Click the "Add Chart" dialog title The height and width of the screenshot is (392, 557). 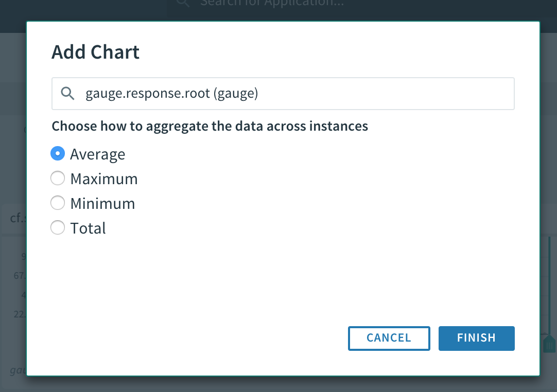96,52
